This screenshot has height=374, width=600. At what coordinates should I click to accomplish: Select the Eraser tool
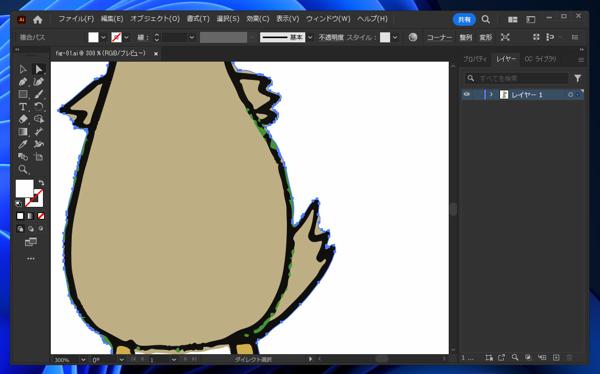click(x=23, y=119)
